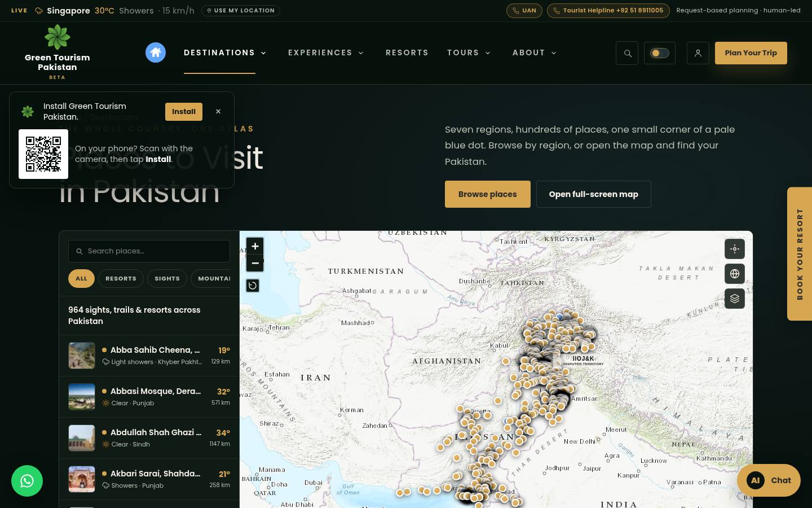Click Browse places button

[x=488, y=194]
